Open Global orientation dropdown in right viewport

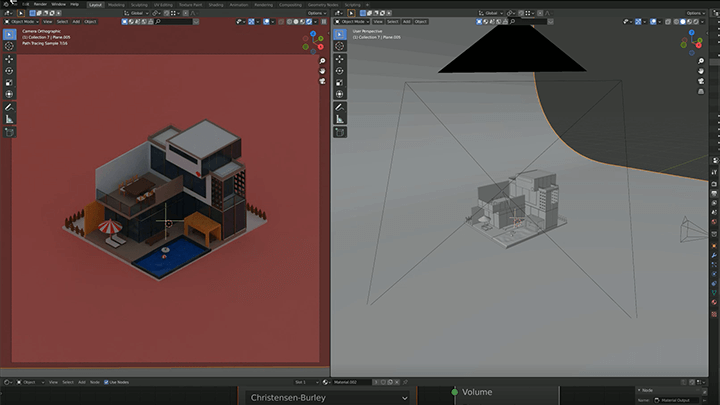point(491,13)
